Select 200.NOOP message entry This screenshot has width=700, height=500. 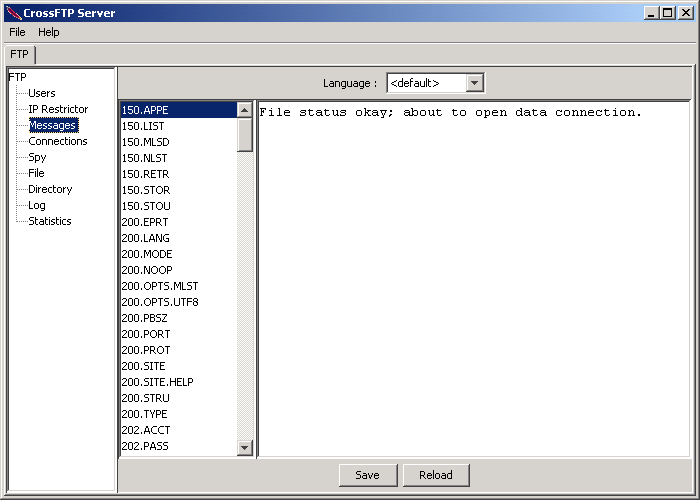179,270
